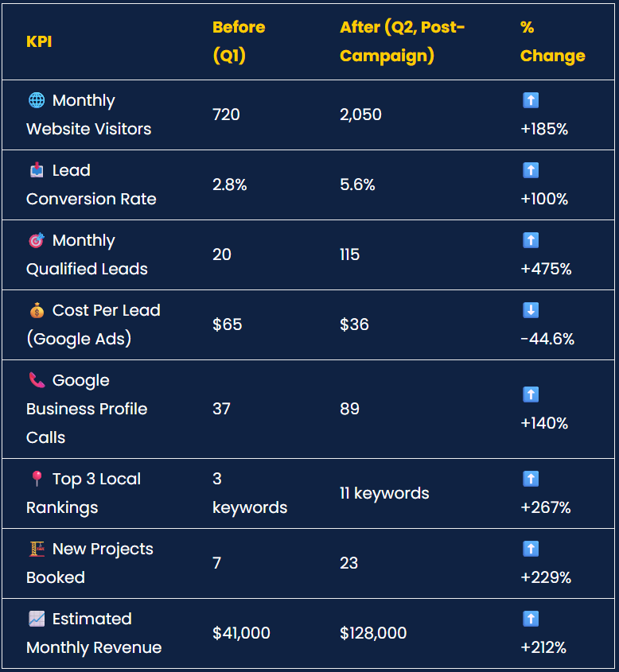Click the pin icon beside Top 3 Local Rankings
The height and width of the screenshot is (672, 619).
point(37,478)
